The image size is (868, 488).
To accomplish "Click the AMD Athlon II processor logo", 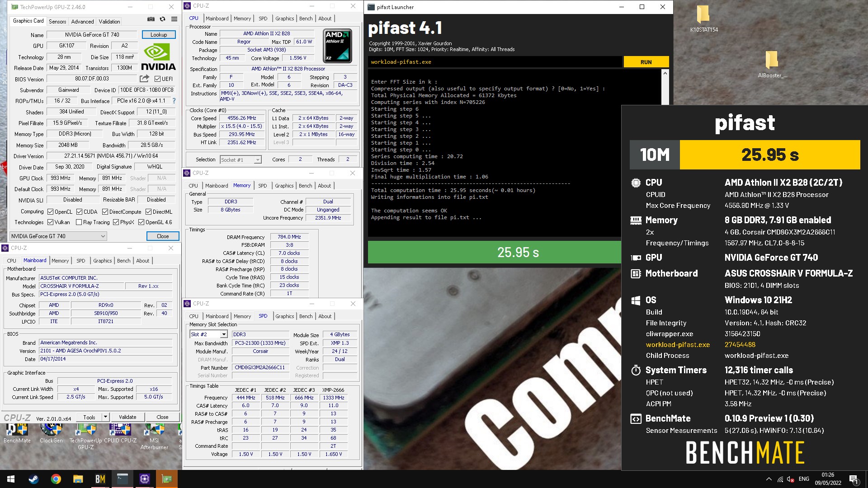I will pos(338,46).
